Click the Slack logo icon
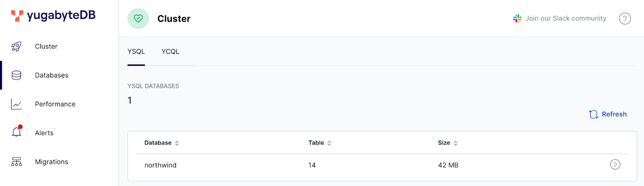This screenshot has width=644, height=186. tap(517, 19)
